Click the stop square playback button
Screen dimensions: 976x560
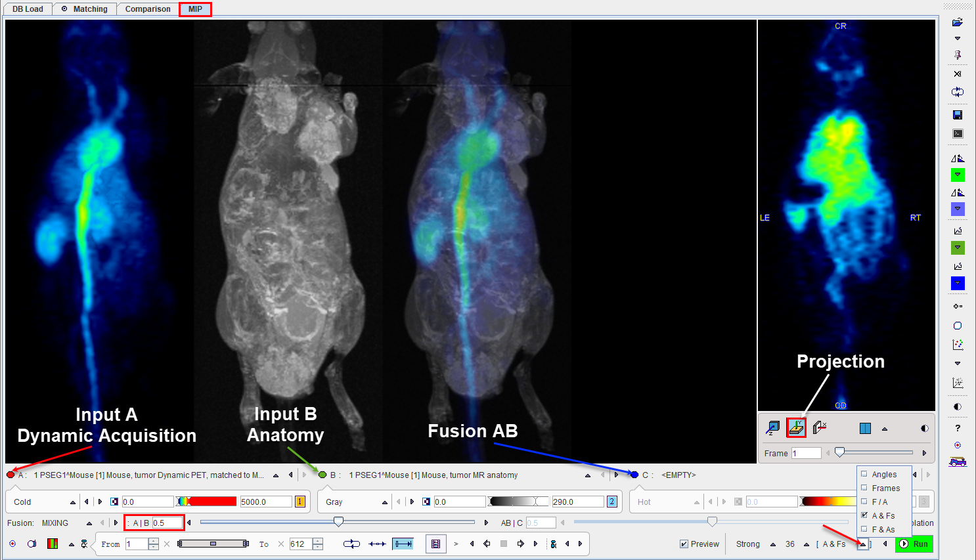504,544
